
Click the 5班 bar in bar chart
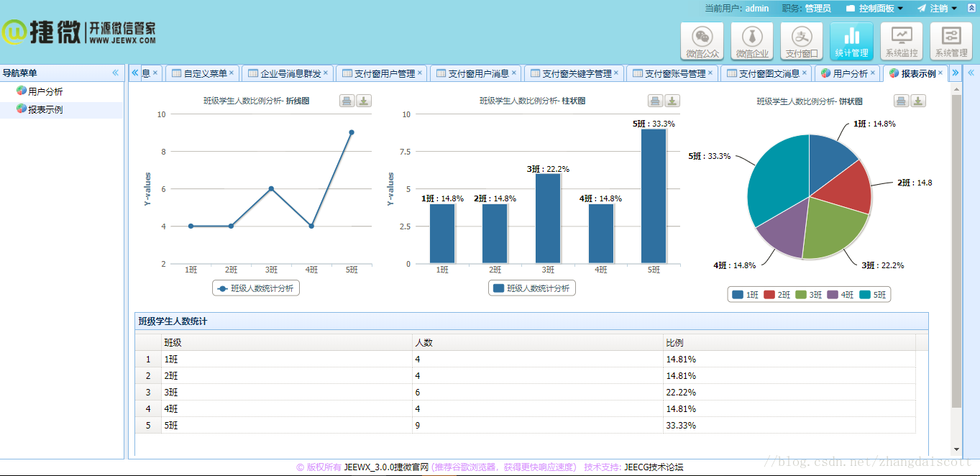654,196
